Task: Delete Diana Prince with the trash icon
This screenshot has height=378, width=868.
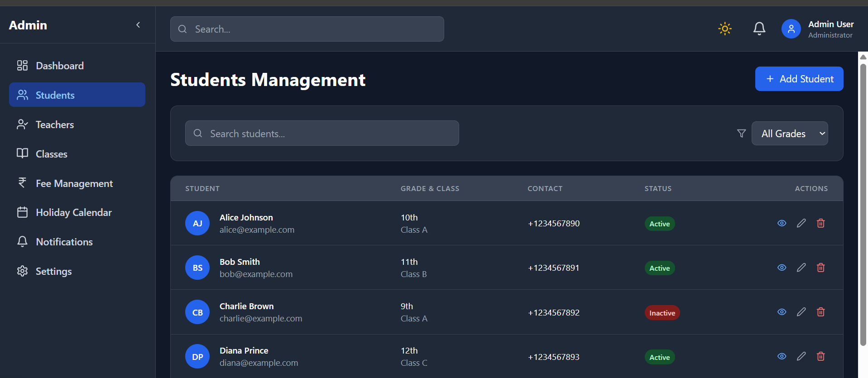Action: coord(821,356)
